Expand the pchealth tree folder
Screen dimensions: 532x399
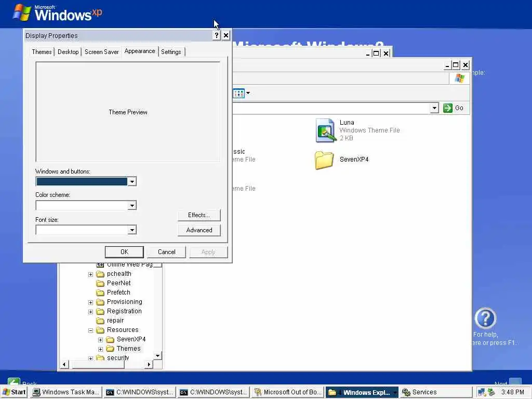pos(90,274)
